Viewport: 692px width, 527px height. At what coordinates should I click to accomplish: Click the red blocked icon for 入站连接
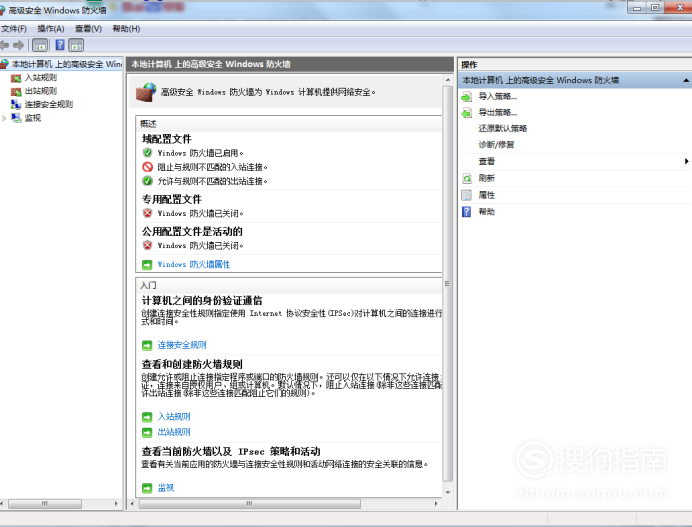pos(147,167)
